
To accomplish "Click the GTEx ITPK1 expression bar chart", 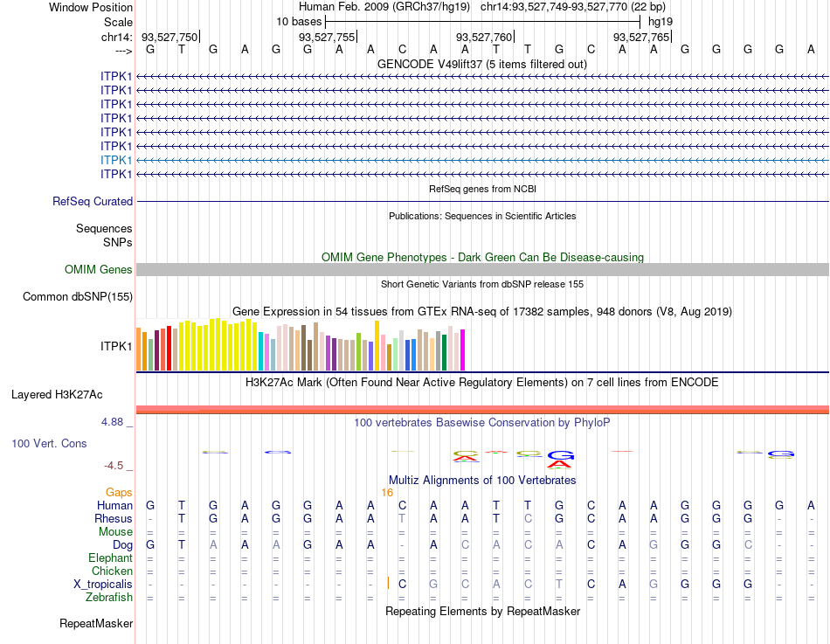I will (x=301, y=345).
